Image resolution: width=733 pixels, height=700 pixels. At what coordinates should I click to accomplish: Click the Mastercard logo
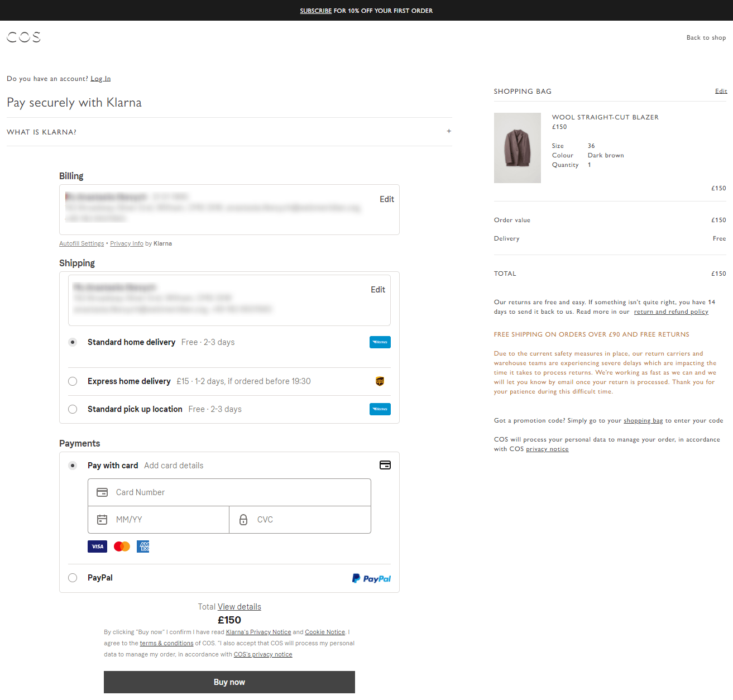click(x=122, y=546)
